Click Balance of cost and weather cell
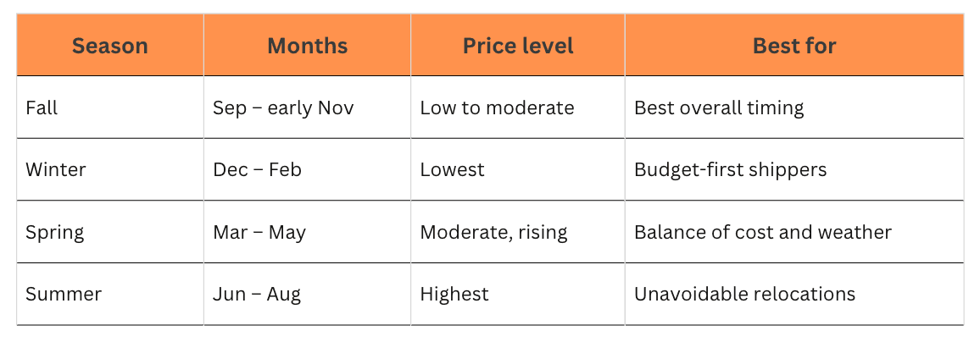The height and width of the screenshot is (342, 980). coord(794,232)
